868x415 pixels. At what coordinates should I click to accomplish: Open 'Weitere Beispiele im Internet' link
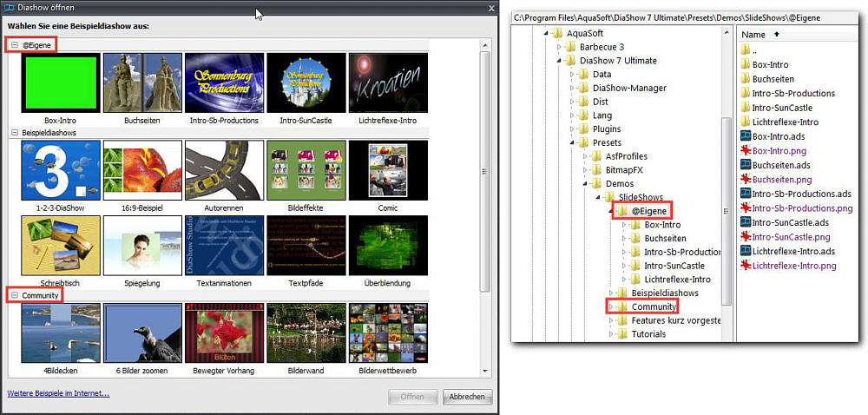58,393
